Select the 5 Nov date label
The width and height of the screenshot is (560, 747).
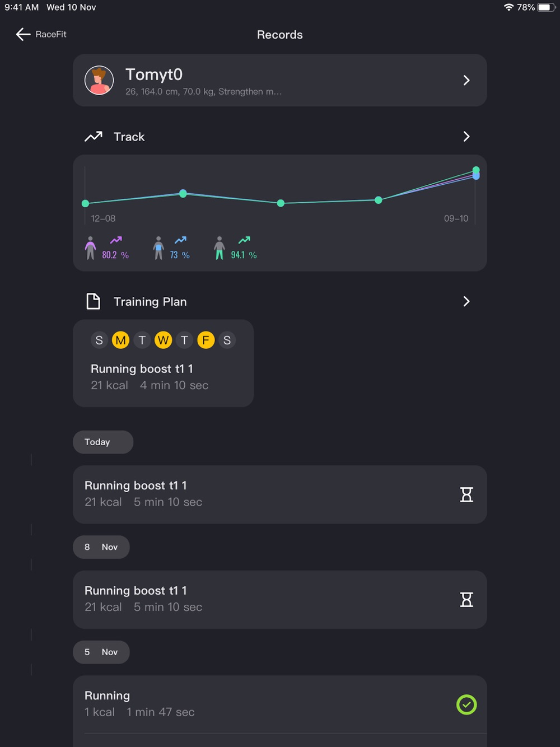pyautogui.click(x=101, y=652)
